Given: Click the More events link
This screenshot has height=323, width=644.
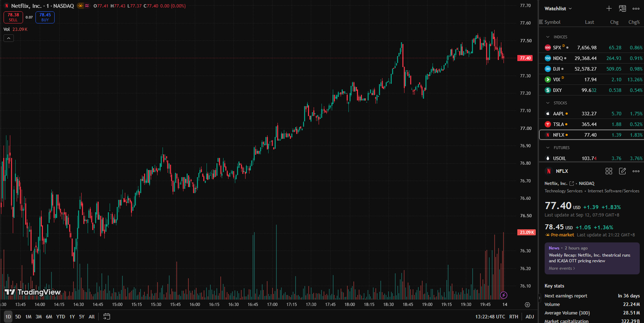Looking at the screenshot, I should coord(561,268).
